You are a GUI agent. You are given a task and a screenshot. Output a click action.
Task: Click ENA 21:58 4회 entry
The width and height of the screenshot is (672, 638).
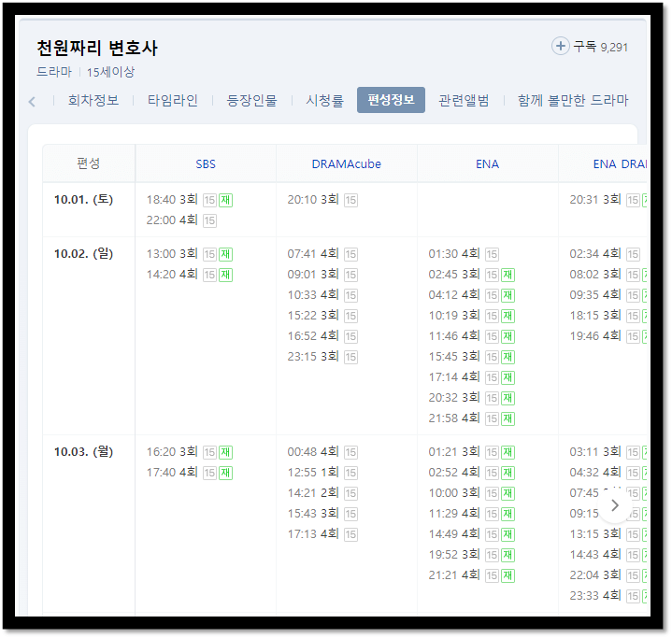tap(471, 418)
